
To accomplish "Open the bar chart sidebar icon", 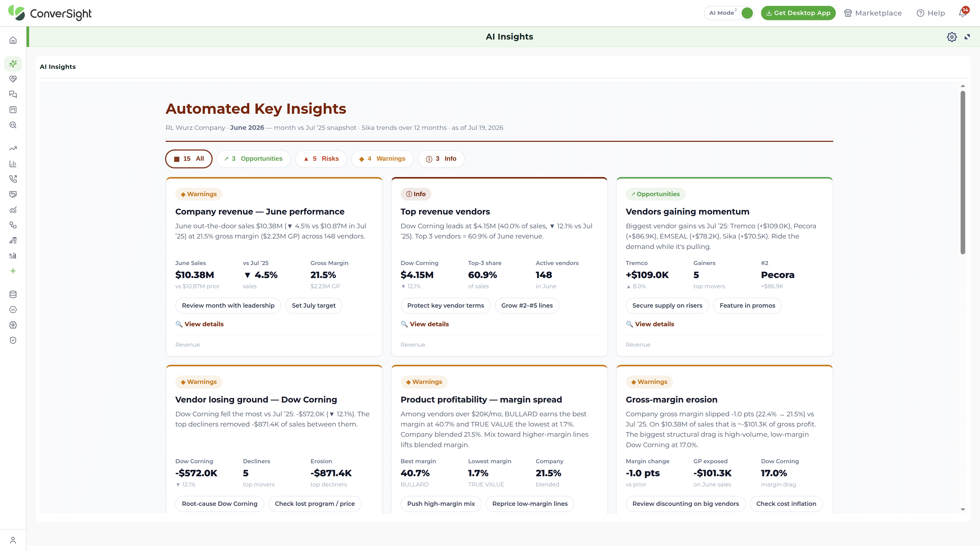I will point(13,164).
